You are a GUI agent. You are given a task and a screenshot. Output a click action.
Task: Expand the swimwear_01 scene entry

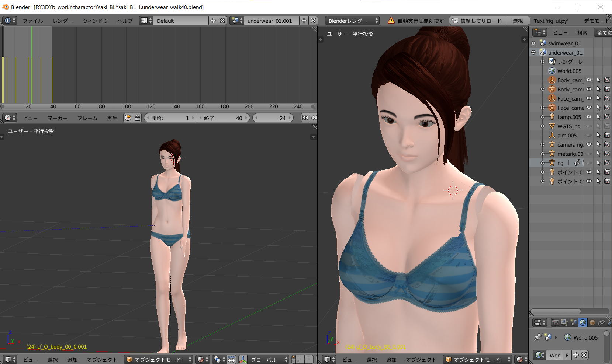pyautogui.click(x=533, y=43)
